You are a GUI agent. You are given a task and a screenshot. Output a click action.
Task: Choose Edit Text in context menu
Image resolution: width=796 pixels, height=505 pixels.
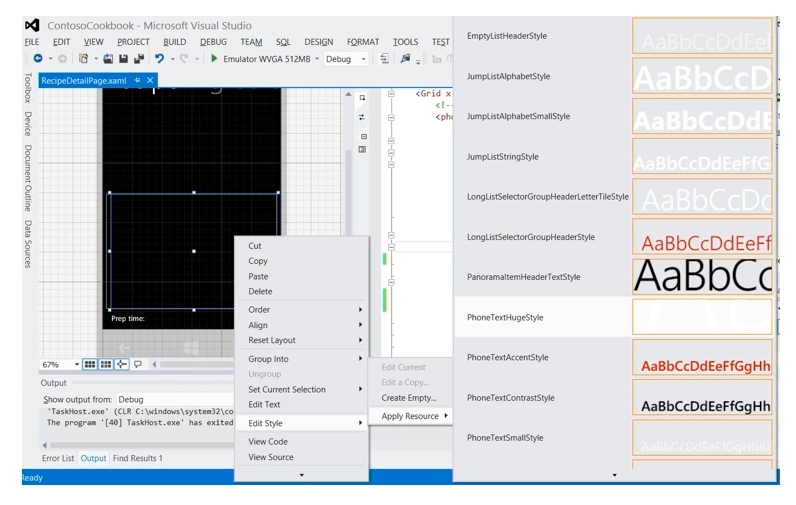tap(302, 405)
